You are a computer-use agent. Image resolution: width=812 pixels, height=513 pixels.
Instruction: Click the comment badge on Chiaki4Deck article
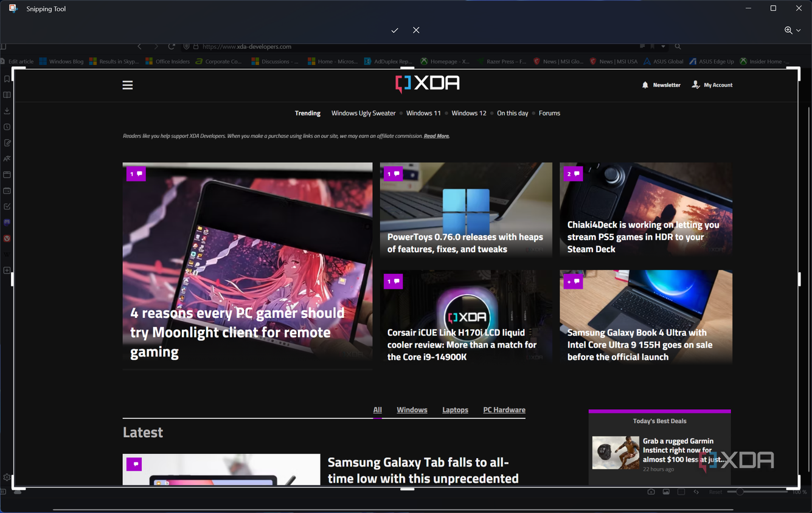(573, 174)
